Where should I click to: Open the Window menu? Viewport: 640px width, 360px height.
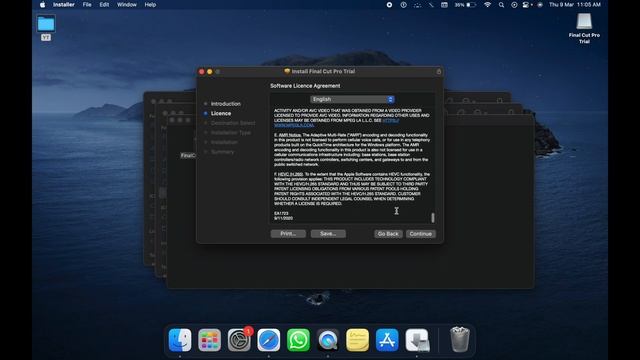[127, 4]
